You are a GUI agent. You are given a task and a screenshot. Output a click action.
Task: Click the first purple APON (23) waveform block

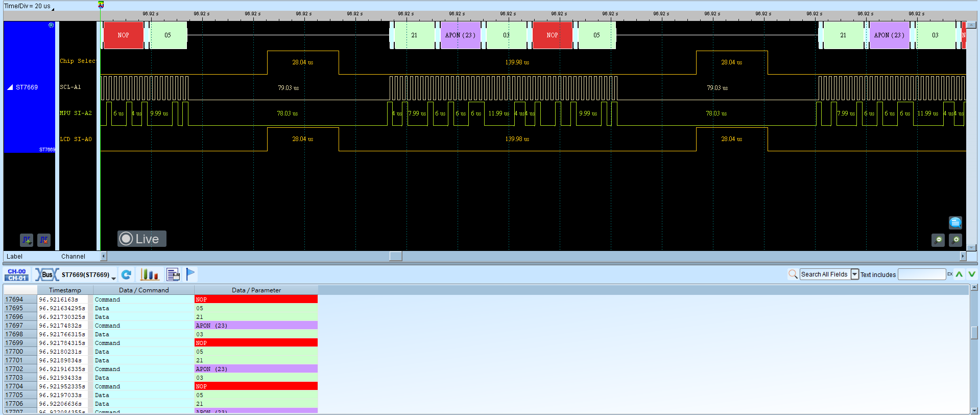[460, 35]
